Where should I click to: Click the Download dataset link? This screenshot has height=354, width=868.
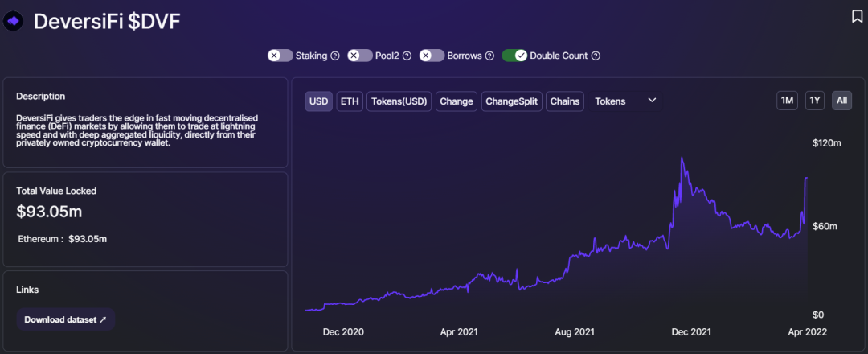65,319
